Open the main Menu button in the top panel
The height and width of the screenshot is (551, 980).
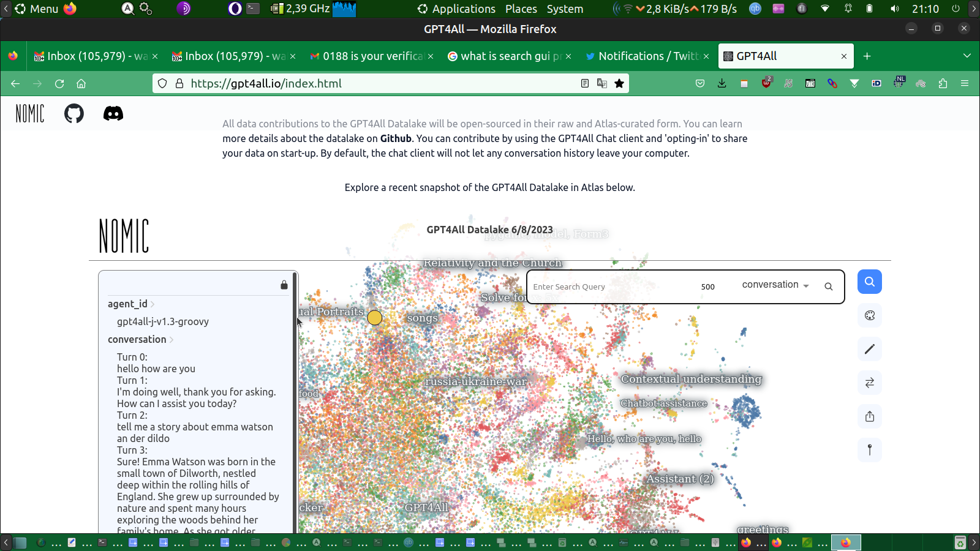pyautogui.click(x=37, y=9)
